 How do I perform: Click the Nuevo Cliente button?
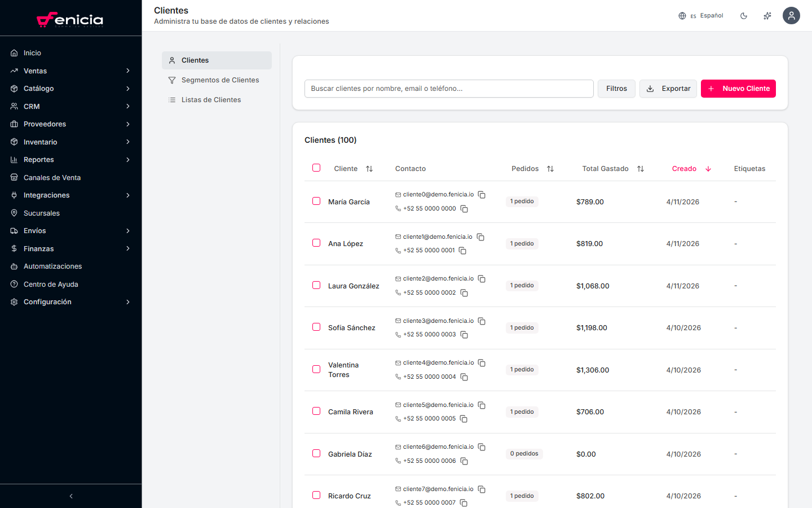click(x=738, y=89)
